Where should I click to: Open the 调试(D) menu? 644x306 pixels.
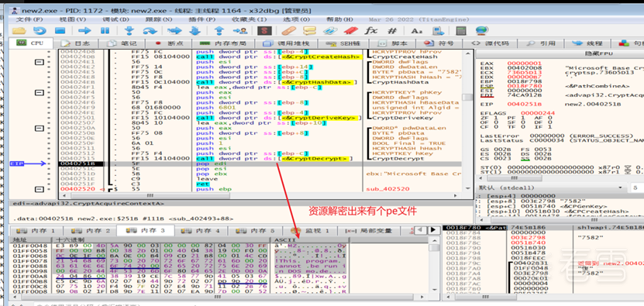(x=115, y=19)
